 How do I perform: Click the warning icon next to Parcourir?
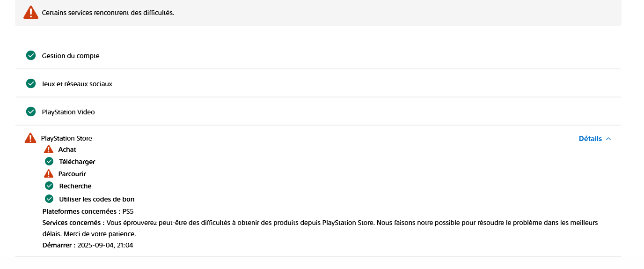pyautogui.click(x=49, y=173)
